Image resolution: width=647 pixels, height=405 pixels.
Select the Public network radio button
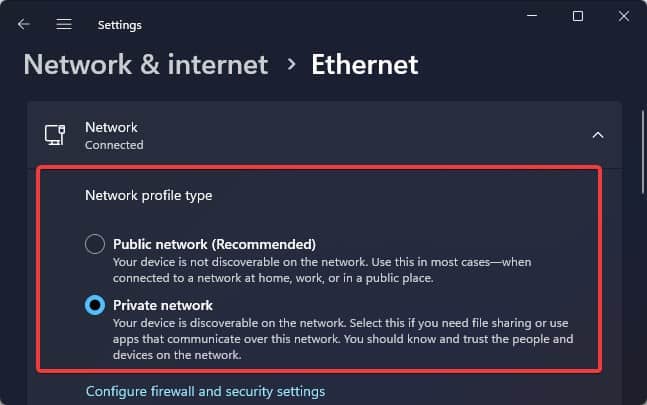click(x=95, y=244)
